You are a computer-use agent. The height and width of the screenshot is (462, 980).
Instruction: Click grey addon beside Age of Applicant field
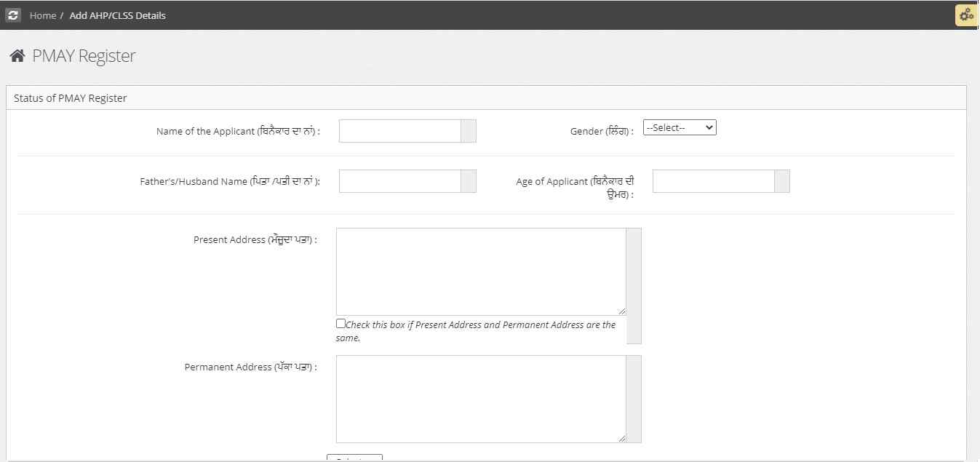click(782, 181)
